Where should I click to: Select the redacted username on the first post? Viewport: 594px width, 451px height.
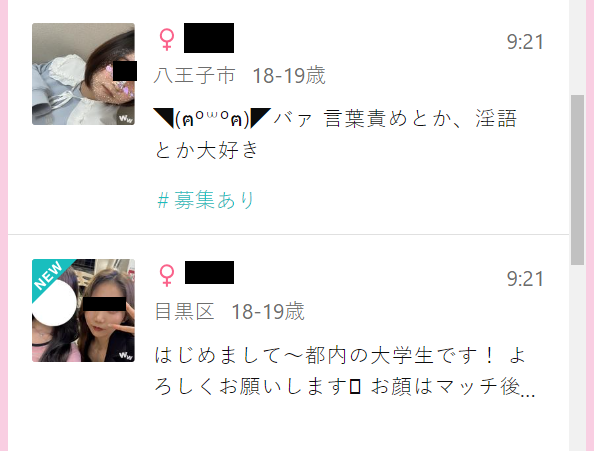(x=209, y=38)
